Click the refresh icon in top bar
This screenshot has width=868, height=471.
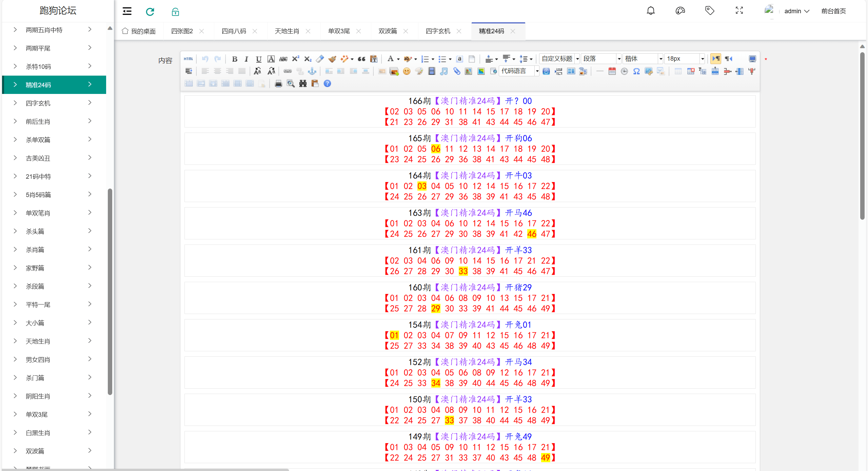(x=150, y=12)
